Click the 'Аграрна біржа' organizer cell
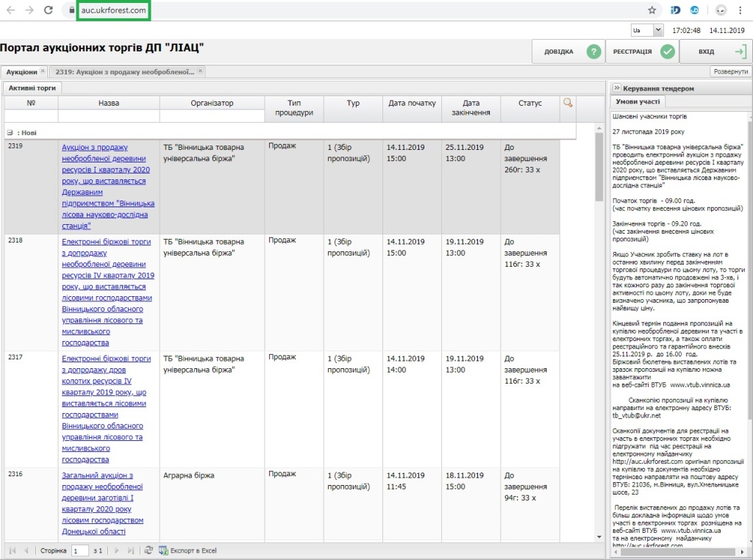 click(x=212, y=504)
